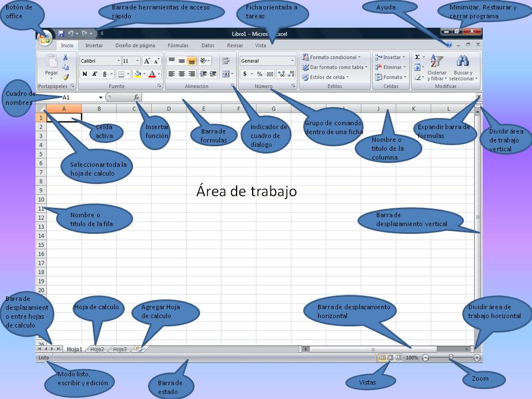
Task: Click the round Office button
Action: (x=44, y=37)
